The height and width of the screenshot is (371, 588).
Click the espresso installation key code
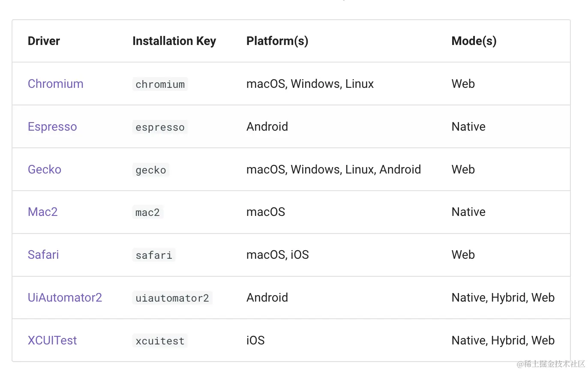tap(160, 127)
